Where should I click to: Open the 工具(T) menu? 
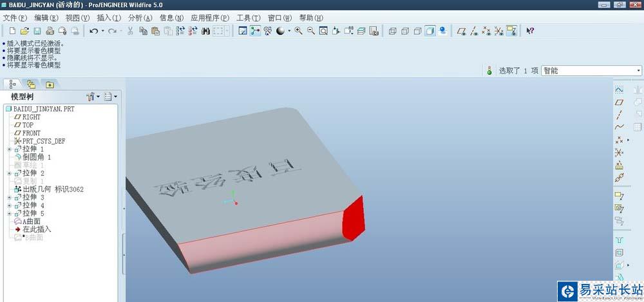pos(249,17)
